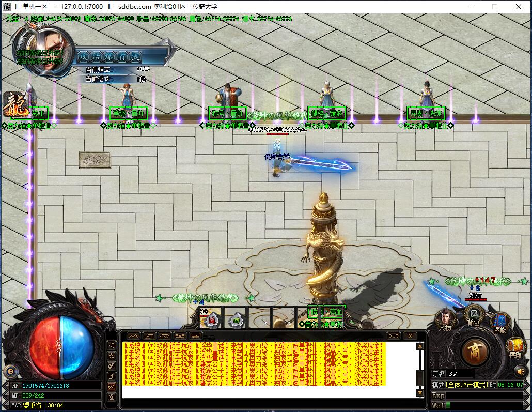Click the mountain-shaped chat toolbar icon
The width and height of the screenshot is (532, 412).
pyautogui.click(x=134, y=336)
